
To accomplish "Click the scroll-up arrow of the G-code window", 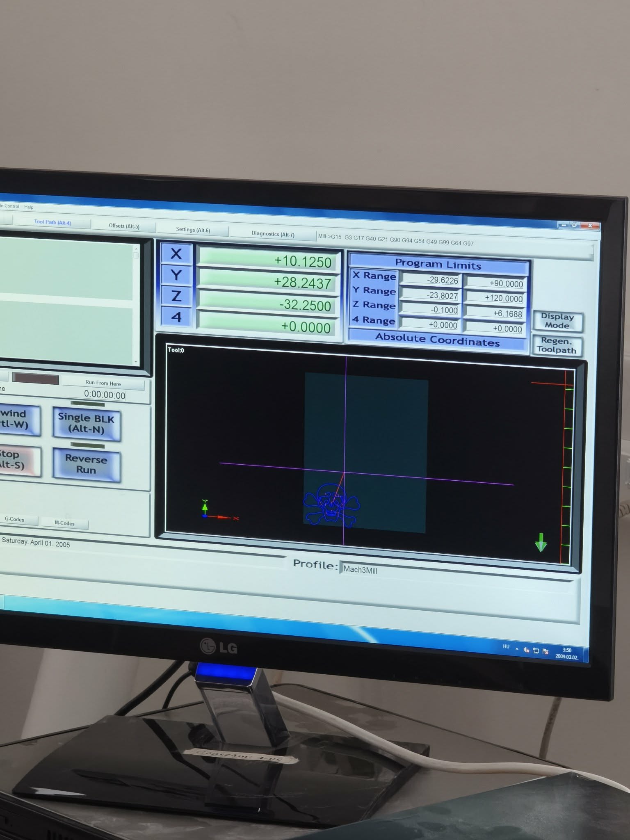I will pyautogui.click(x=136, y=248).
